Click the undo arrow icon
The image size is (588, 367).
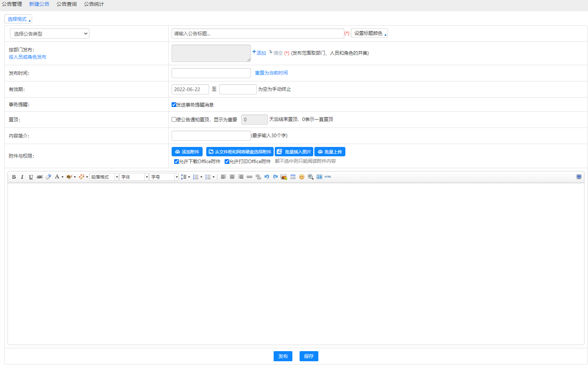[x=267, y=177]
